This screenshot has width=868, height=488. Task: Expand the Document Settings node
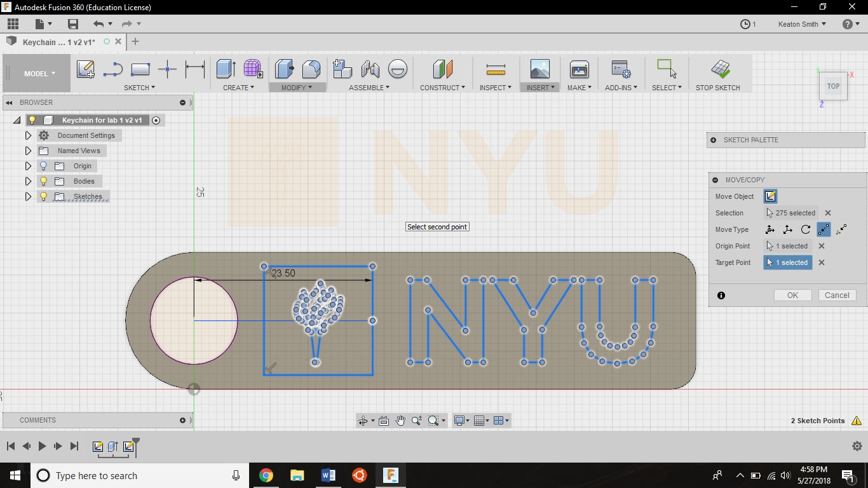coord(28,135)
